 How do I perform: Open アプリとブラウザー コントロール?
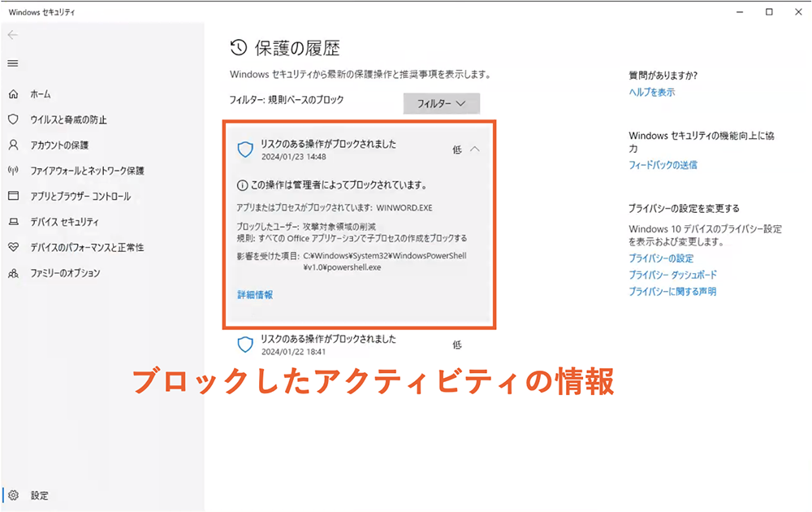click(80, 196)
